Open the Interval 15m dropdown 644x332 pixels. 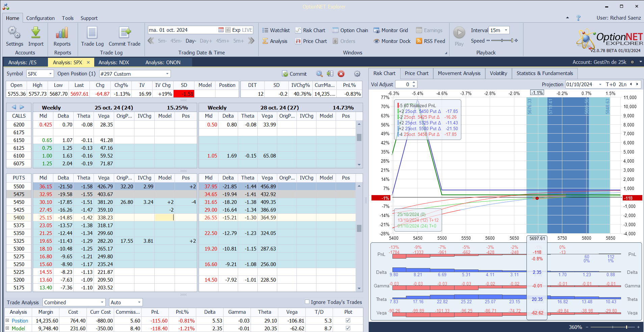pyautogui.click(x=506, y=30)
